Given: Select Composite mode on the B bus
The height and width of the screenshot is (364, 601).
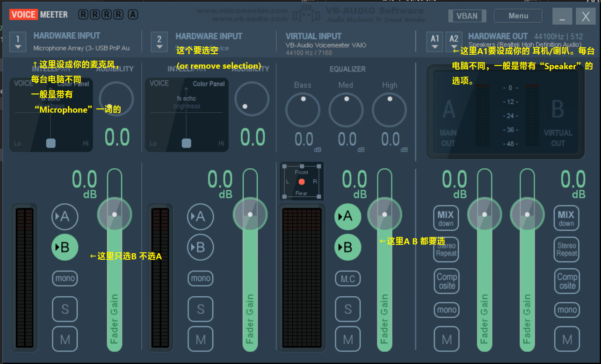Looking at the screenshot, I should tap(567, 281).
